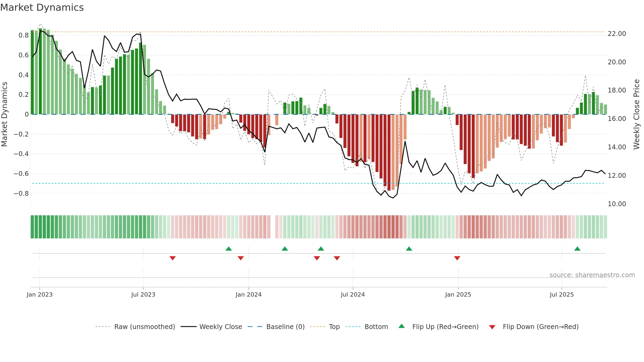Image resolution: width=644 pixels, height=362 pixels.
Task: Click the 12.00 price axis label
Action: 617,176
